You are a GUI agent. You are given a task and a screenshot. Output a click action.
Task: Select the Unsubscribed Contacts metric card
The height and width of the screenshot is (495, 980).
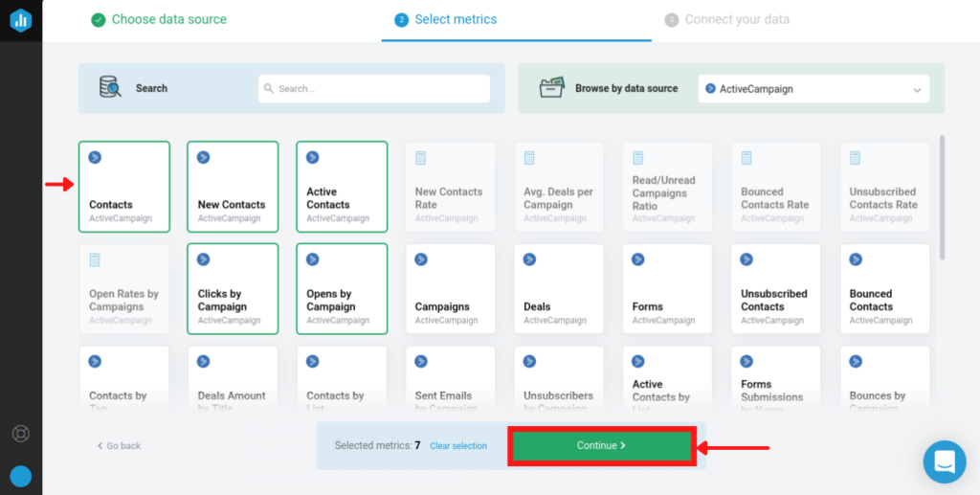click(x=775, y=289)
